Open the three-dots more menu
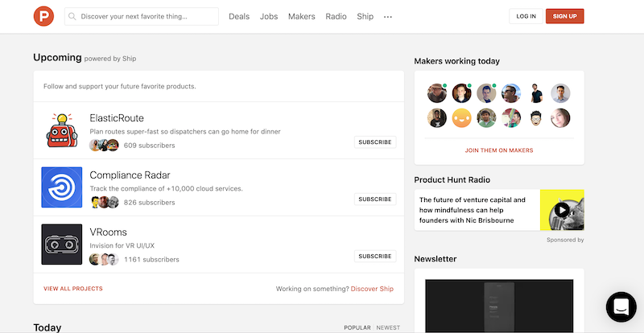 (x=388, y=17)
